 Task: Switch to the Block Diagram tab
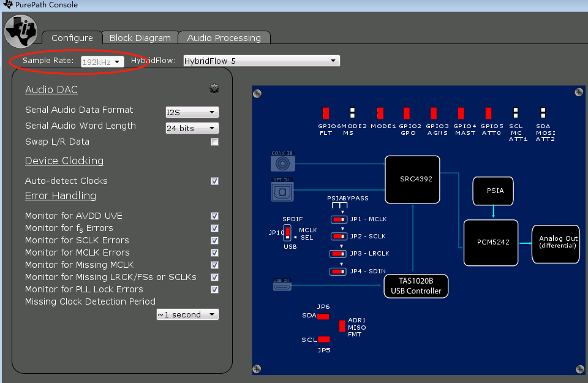coord(140,38)
